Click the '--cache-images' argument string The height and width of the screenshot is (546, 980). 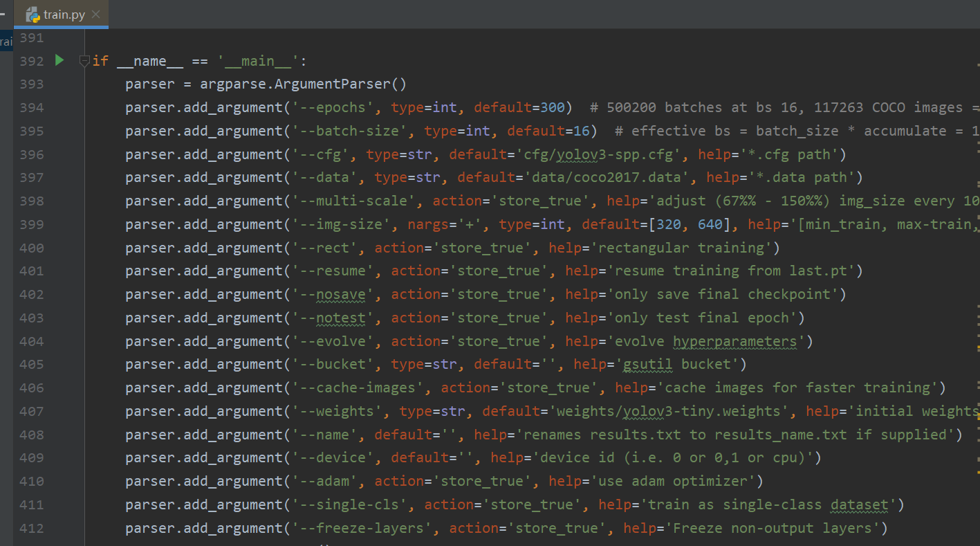(x=358, y=388)
